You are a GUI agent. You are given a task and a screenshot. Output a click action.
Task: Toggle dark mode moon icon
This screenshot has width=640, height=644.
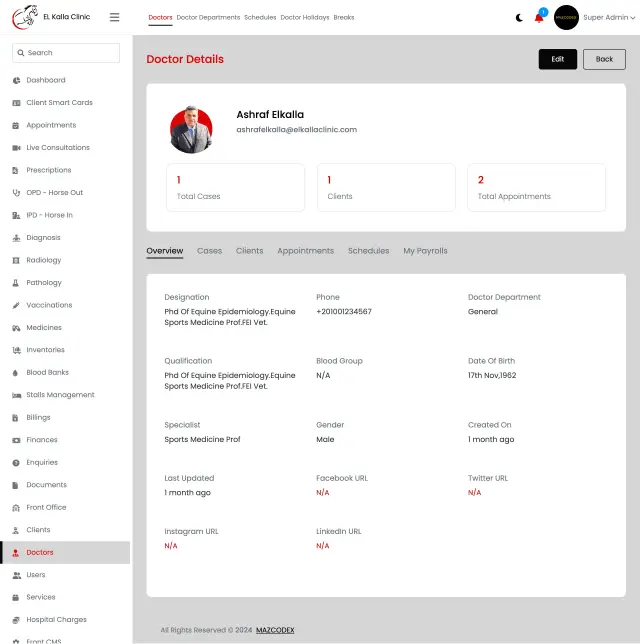pyautogui.click(x=519, y=18)
